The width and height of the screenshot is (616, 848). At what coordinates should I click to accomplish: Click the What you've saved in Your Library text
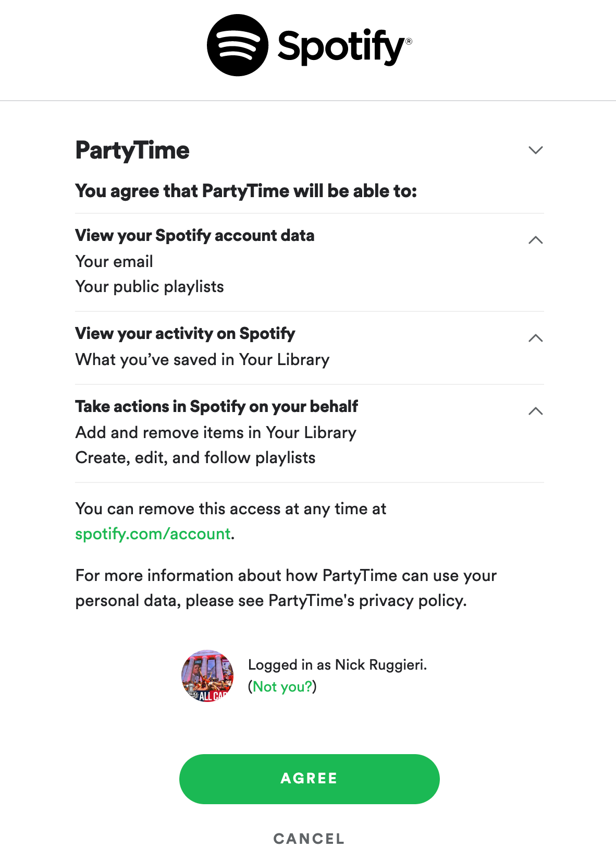203,359
